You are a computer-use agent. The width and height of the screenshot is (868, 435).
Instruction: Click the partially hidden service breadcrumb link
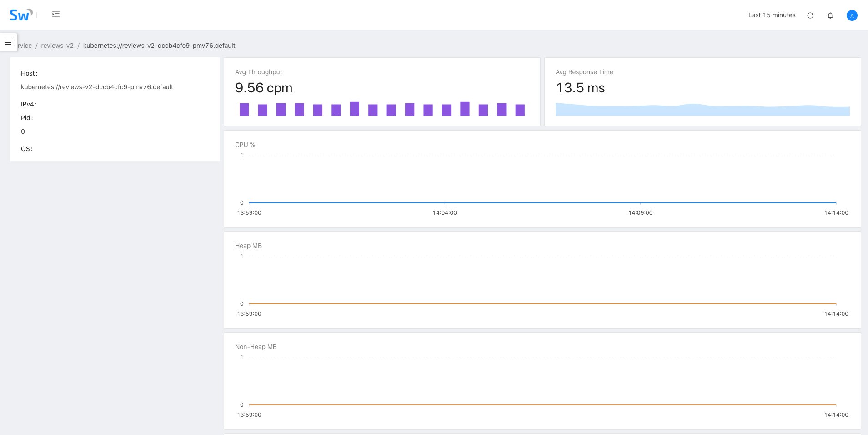pos(25,46)
